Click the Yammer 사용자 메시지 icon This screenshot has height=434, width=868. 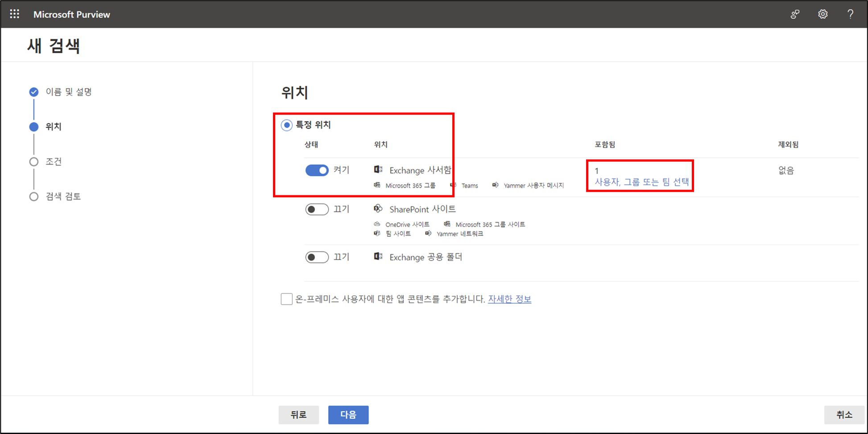(x=496, y=185)
